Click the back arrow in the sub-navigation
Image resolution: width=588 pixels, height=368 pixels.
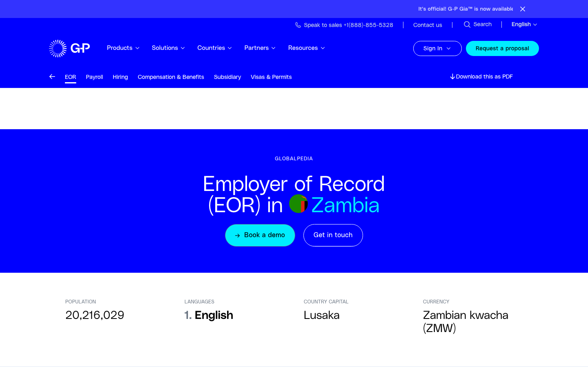52,76
